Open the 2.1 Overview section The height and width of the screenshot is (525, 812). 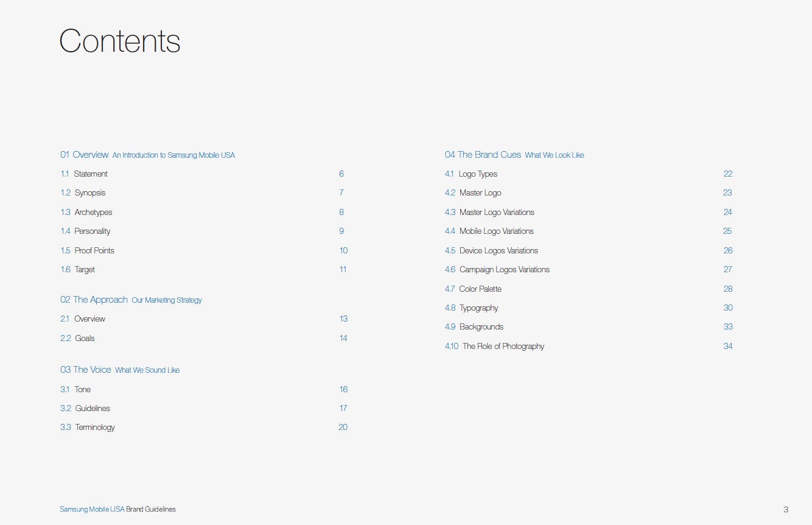coord(89,319)
